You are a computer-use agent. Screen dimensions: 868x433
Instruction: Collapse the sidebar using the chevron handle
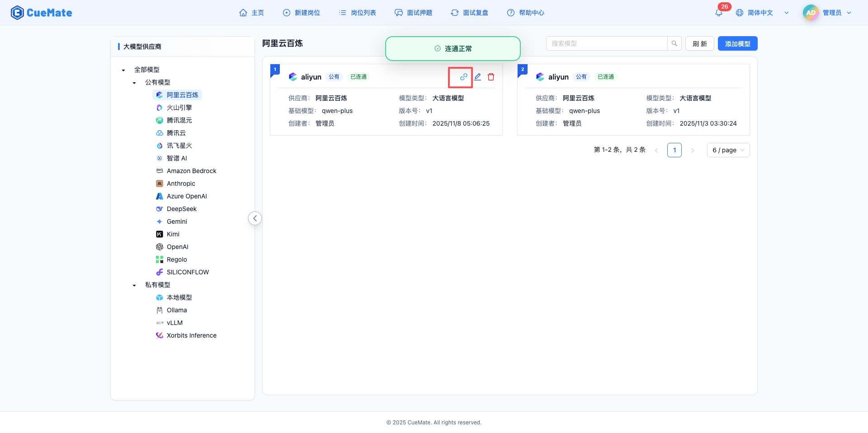click(x=255, y=218)
